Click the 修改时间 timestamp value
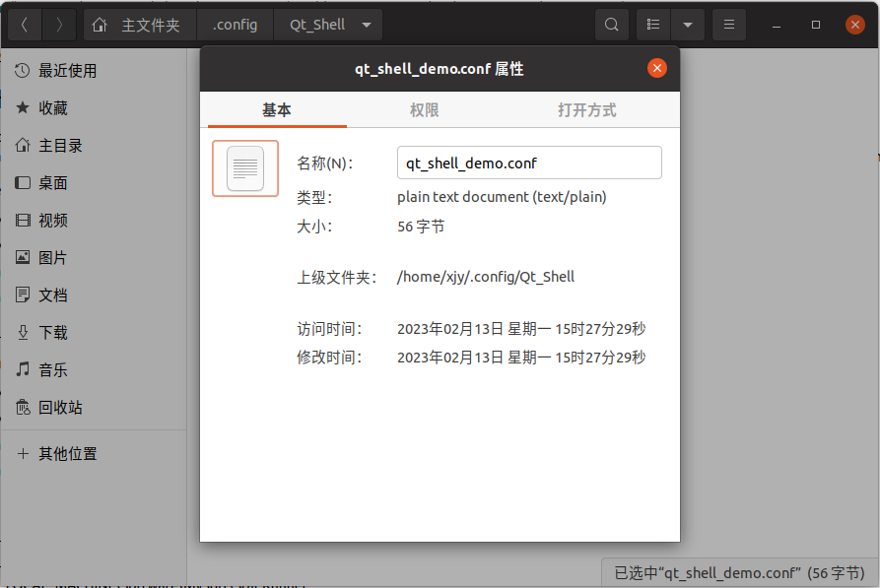 tap(521, 358)
